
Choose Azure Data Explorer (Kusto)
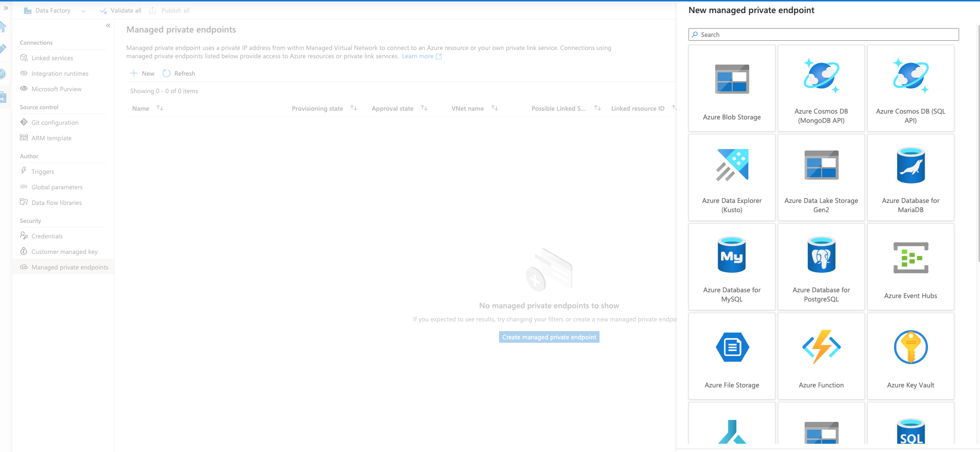(732, 177)
